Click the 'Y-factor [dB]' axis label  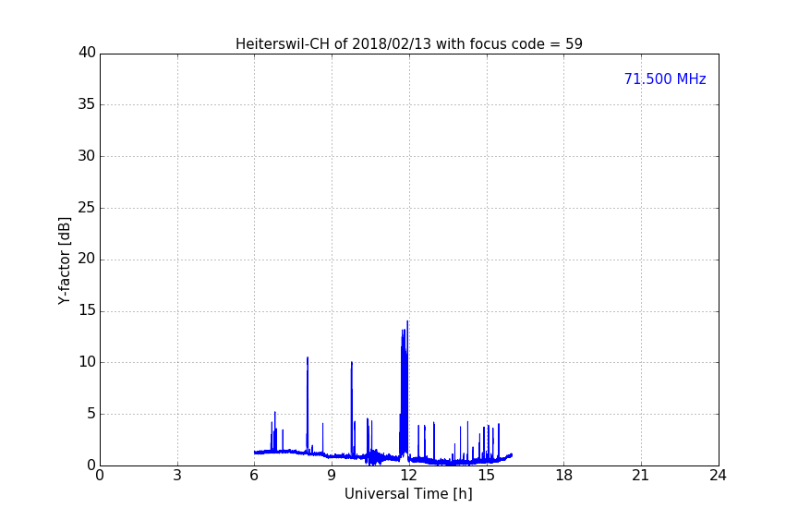pos(64,260)
